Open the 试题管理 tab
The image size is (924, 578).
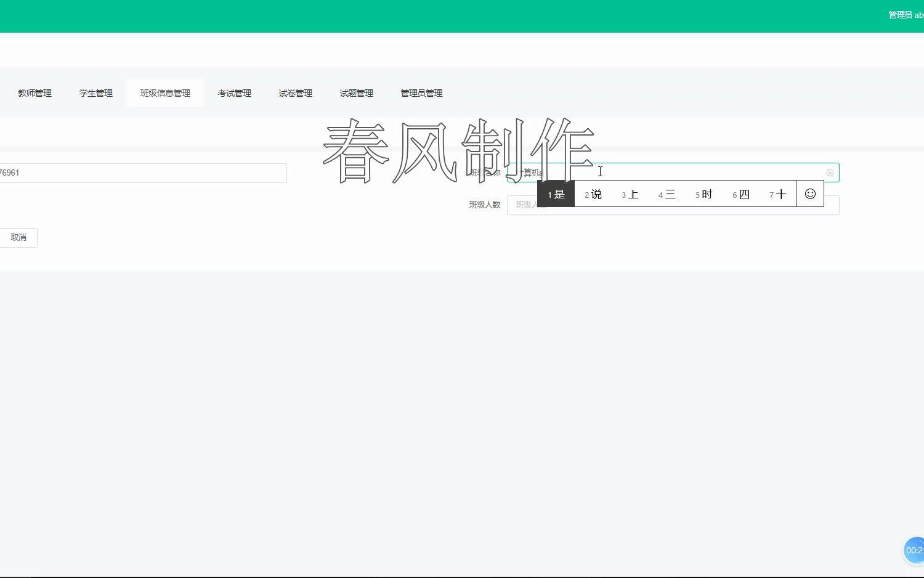point(356,93)
